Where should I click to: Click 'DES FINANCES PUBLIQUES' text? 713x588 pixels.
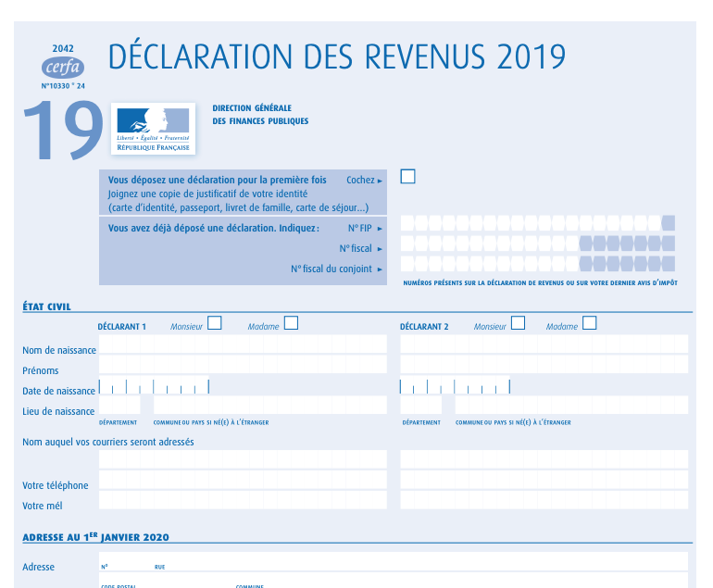(x=260, y=121)
